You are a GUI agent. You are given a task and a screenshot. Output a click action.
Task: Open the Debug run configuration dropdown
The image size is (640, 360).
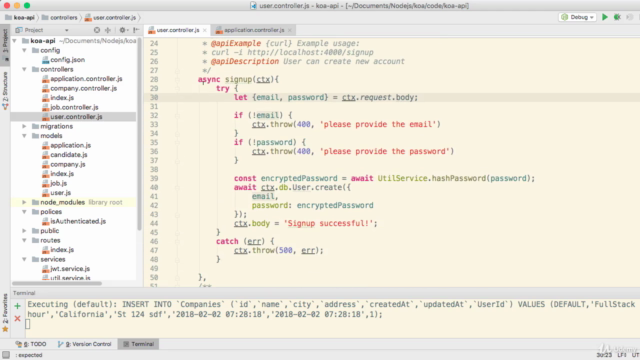[x=578, y=17]
